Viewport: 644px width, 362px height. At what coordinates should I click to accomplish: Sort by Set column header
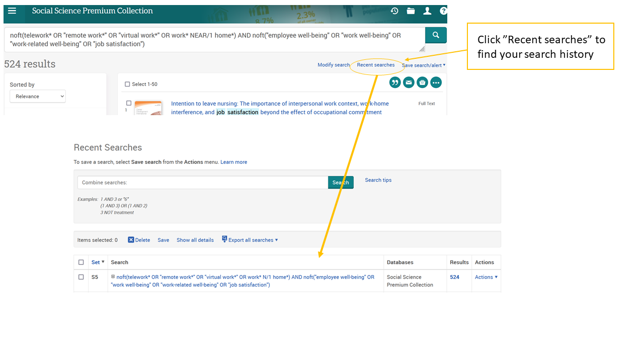[98, 262]
